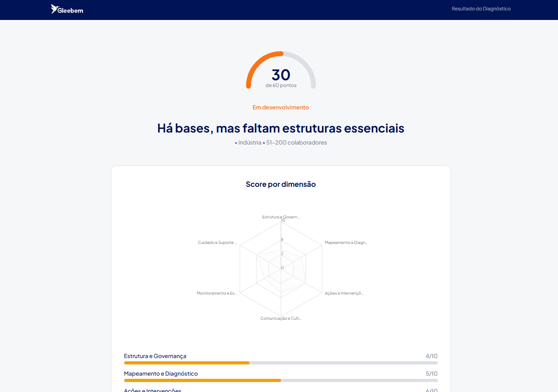
Task: Expand the "Ações e Intervenções" dimension row
Action: [152, 390]
